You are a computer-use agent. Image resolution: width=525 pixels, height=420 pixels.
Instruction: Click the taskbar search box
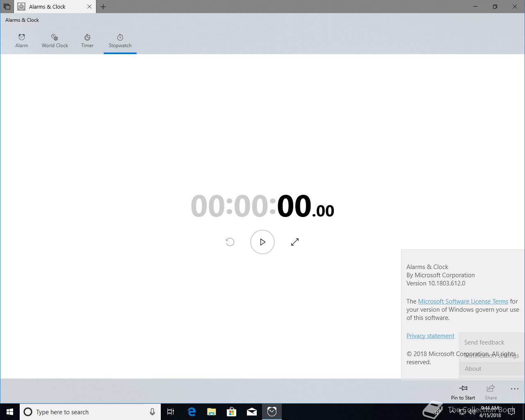[x=90, y=412]
